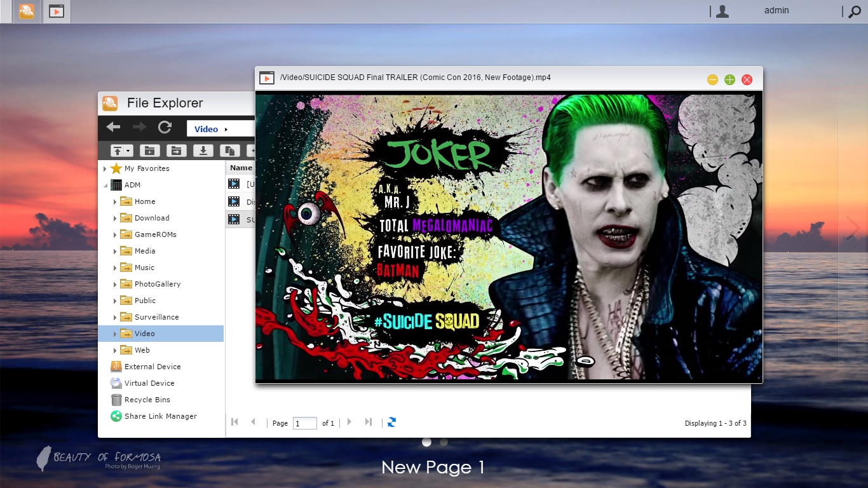The height and width of the screenshot is (488, 868).
Task: Open the magnifier search icon
Action: pyautogui.click(x=855, y=11)
